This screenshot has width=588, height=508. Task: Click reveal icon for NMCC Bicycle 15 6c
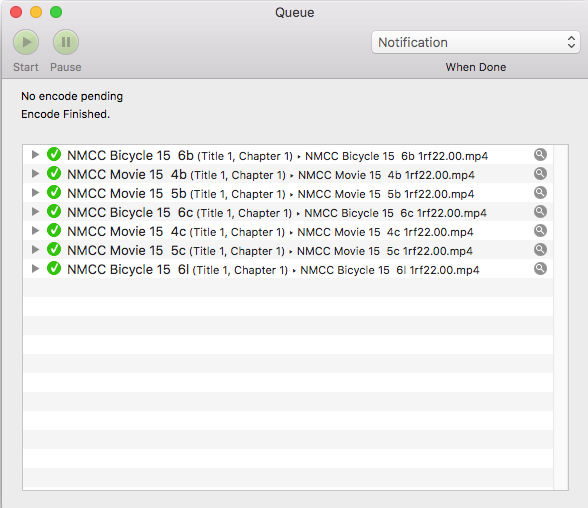[540, 211]
